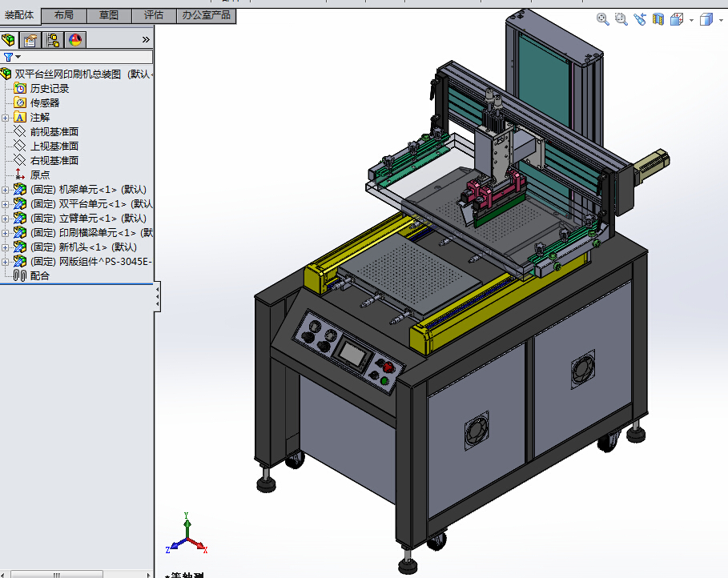Click the Zoom to Fit icon

click(602, 19)
